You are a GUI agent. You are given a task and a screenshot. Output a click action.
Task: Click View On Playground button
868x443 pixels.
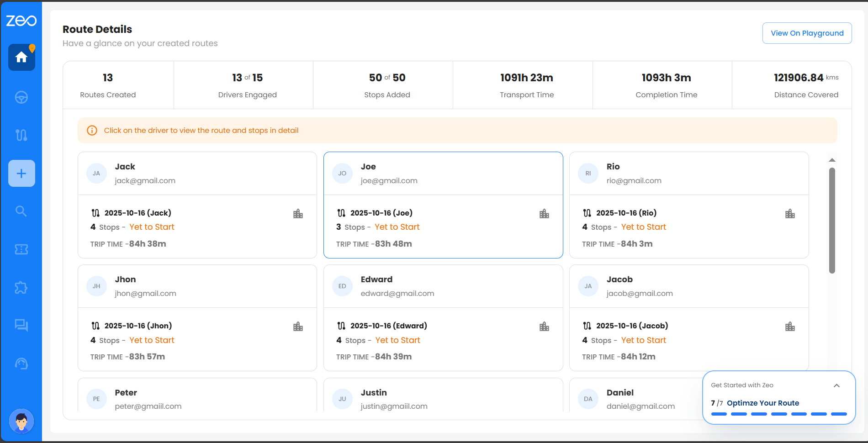click(x=807, y=33)
